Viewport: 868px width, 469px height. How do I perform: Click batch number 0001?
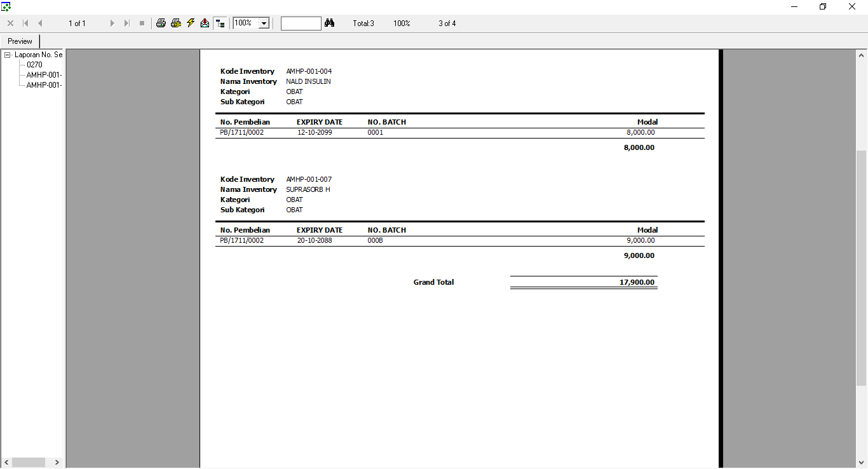coord(376,133)
